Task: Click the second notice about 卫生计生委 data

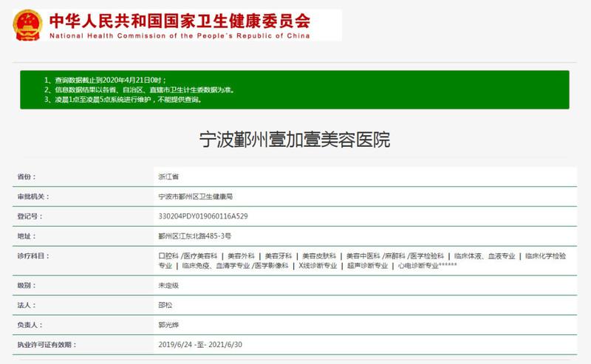Action: tap(139, 89)
